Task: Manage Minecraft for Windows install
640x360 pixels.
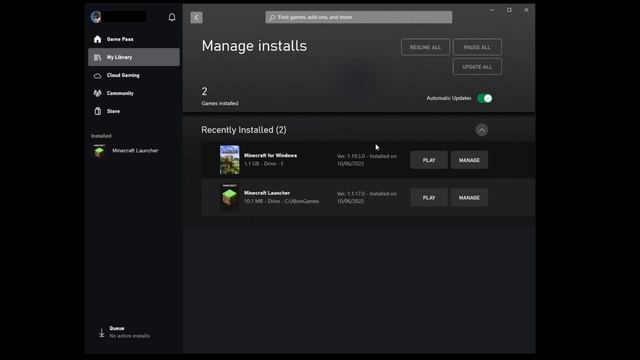Action: 469,160
